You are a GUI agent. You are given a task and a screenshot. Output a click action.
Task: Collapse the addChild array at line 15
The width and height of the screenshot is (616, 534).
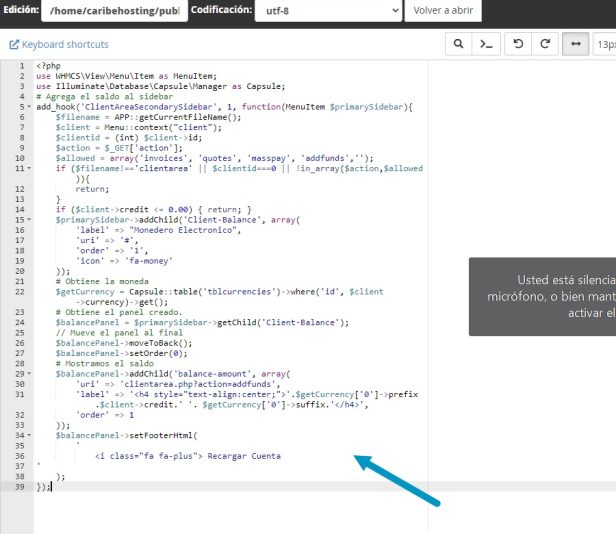(x=30, y=218)
